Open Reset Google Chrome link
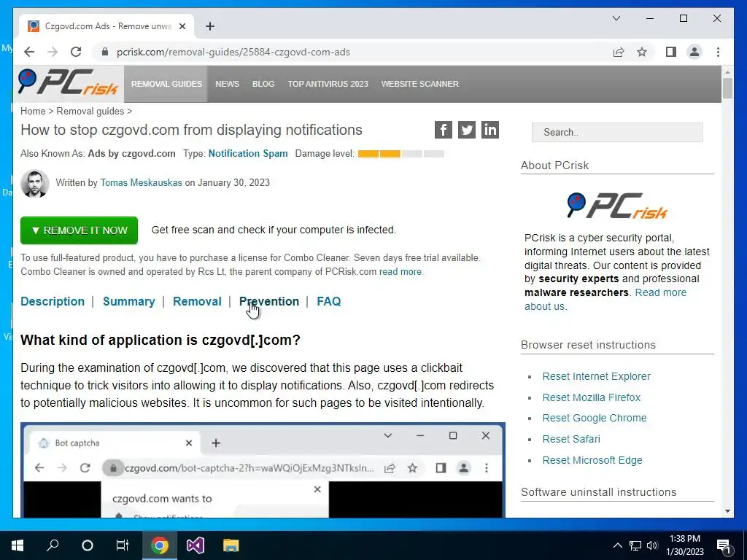Viewport: 747px width, 560px height. click(x=594, y=418)
